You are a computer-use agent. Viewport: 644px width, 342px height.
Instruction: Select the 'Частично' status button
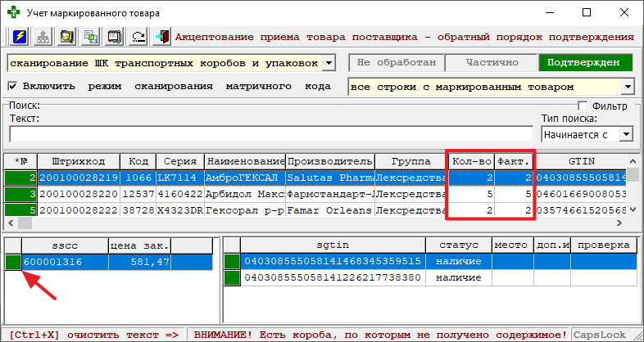point(492,63)
